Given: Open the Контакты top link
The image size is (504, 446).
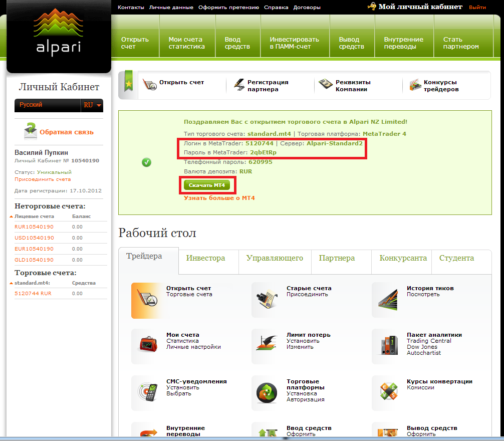Looking at the screenshot, I should click(x=131, y=7).
